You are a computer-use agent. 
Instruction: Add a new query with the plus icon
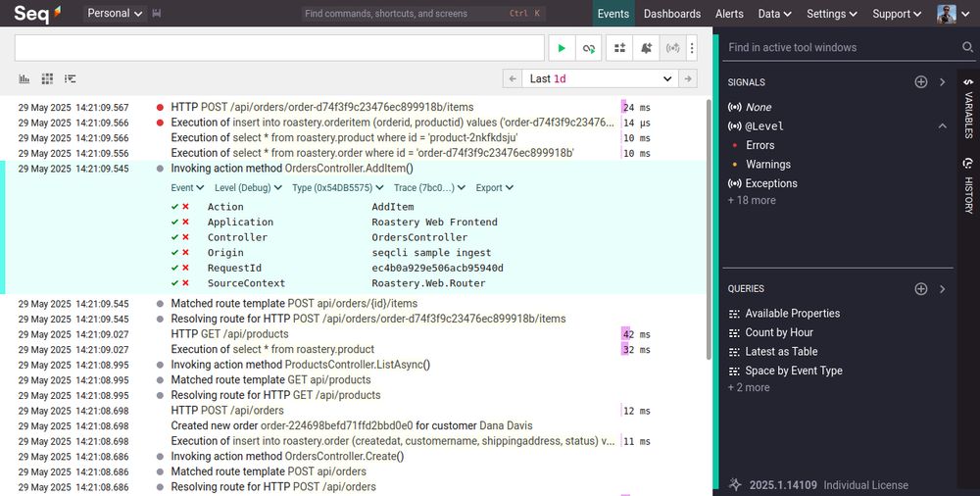pyautogui.click(x=921, y=289)
